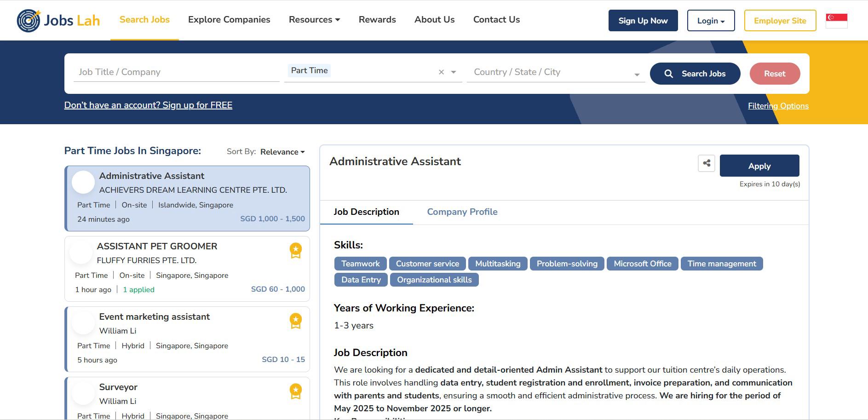Viewport: 868px width, 420px height.
Task: Click featured badge on Assistant Pet Groomer
Action: point(295,251)
